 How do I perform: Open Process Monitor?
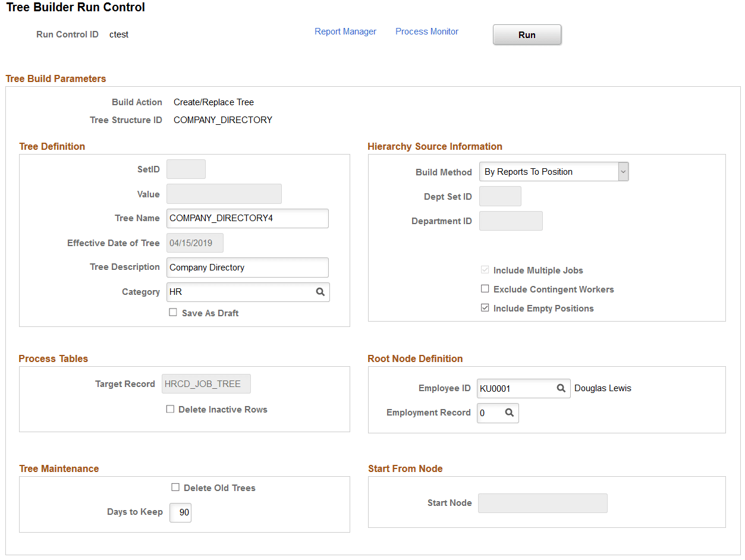coord(426,31)
